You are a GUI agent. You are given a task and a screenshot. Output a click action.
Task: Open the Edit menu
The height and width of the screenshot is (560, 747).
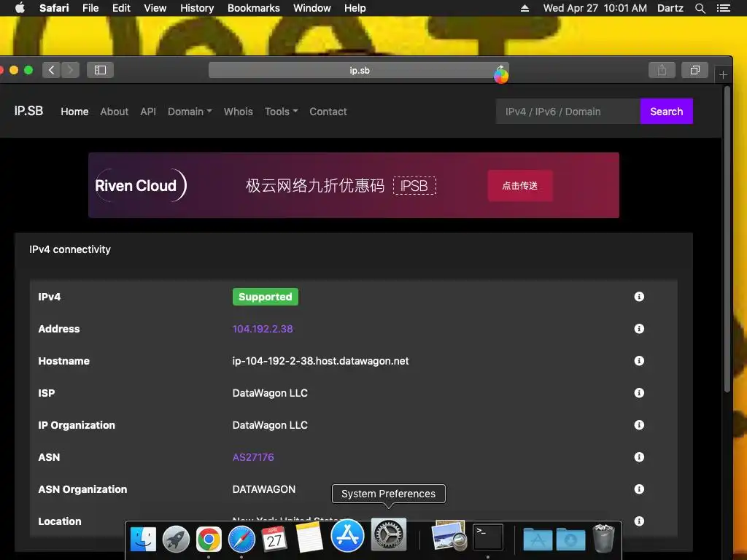[121, 8]
